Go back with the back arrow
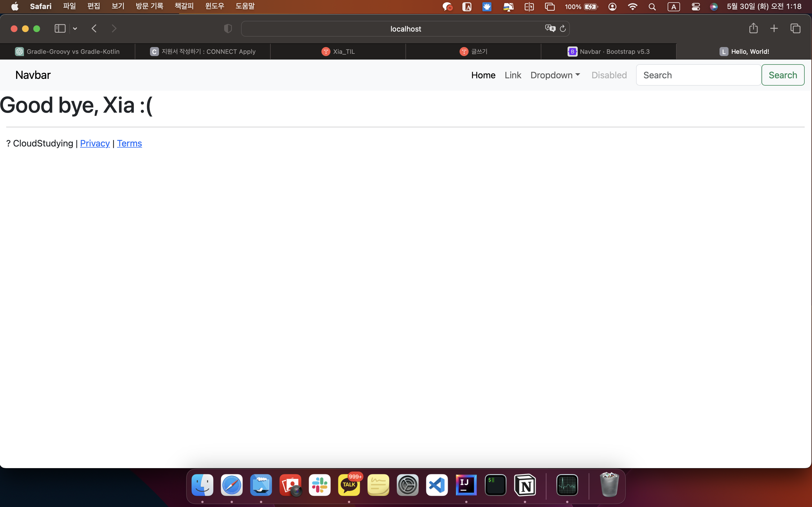The image size is (812, 507). pos(94,28)
